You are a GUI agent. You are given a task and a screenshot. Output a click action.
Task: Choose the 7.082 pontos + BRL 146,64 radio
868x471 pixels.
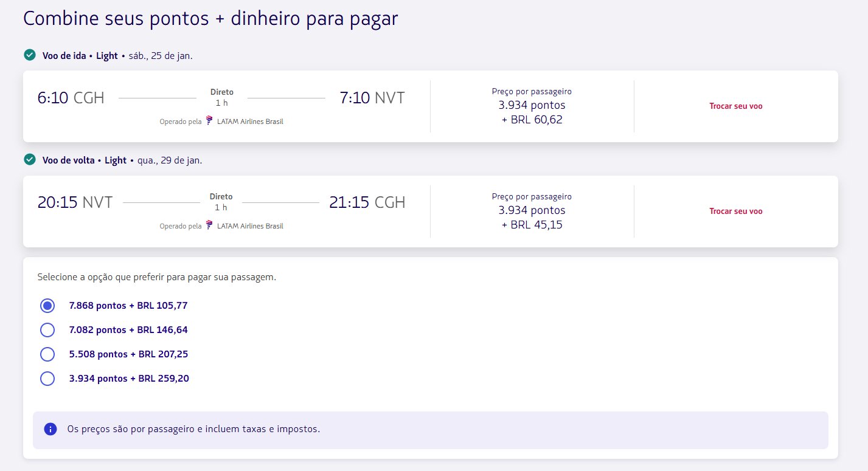click(47, 330)
